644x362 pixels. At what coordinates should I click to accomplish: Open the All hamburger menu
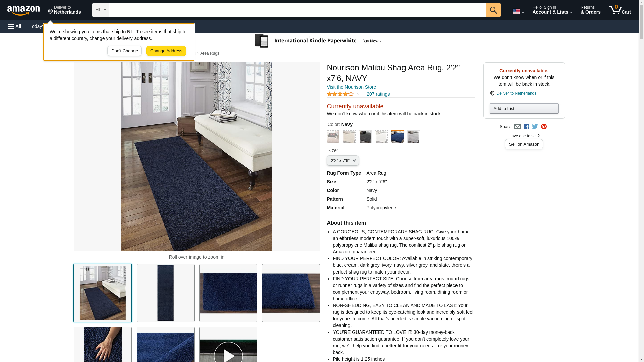coord(15,26)
